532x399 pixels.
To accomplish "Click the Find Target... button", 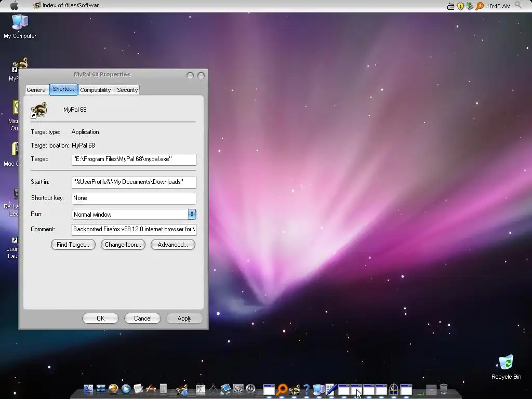I will coord(73,245).
